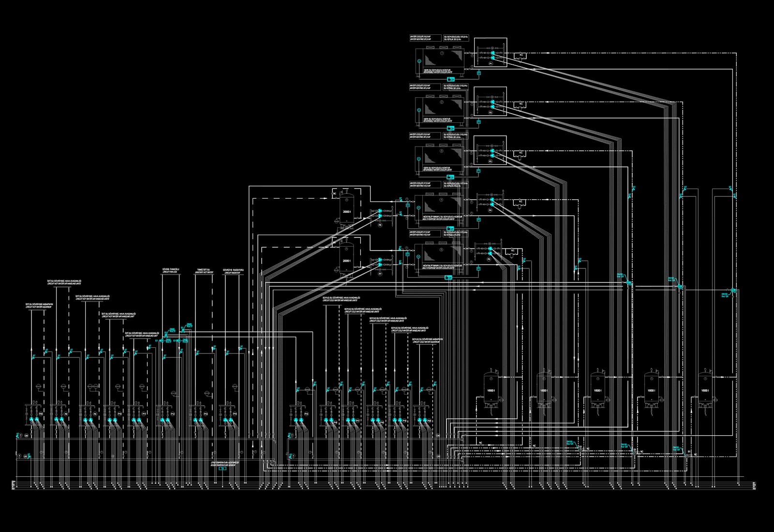The height and width of the screenshot is (532, 774).
Task: Click the cyan controller box under chiller 2
Action: click(x=450, y=128)
